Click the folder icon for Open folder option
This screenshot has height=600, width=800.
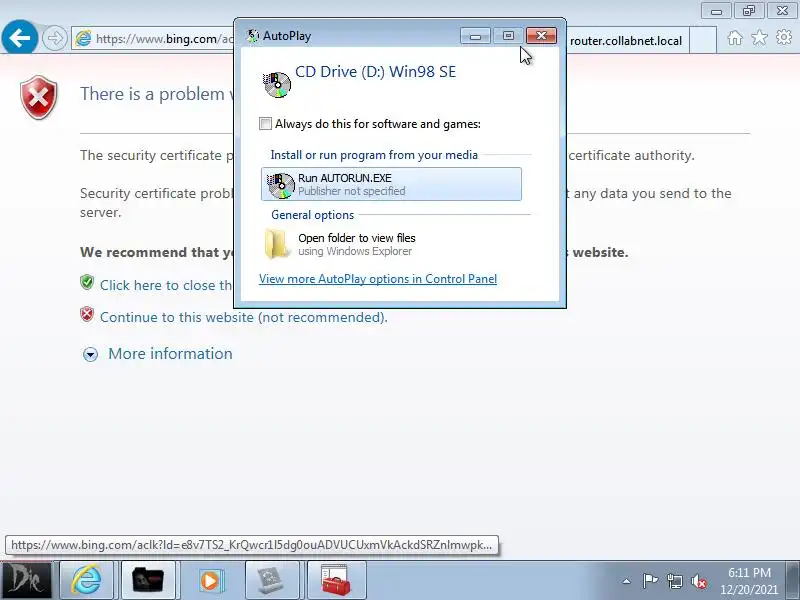[x=277, y=244]
